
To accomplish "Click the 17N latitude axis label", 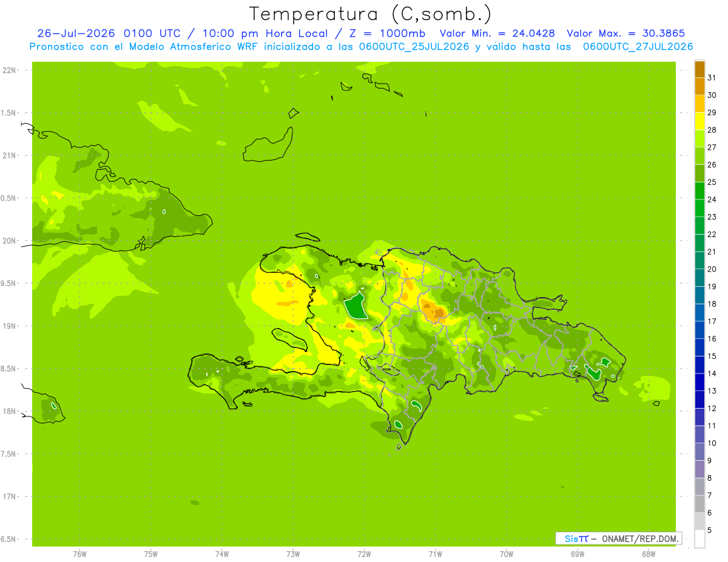I will coord(10,497).
